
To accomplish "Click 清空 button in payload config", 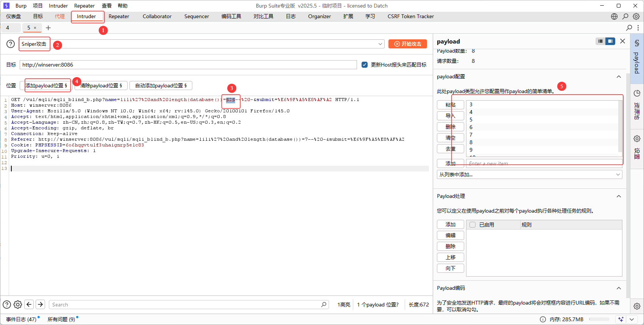I will coord(451,138).
